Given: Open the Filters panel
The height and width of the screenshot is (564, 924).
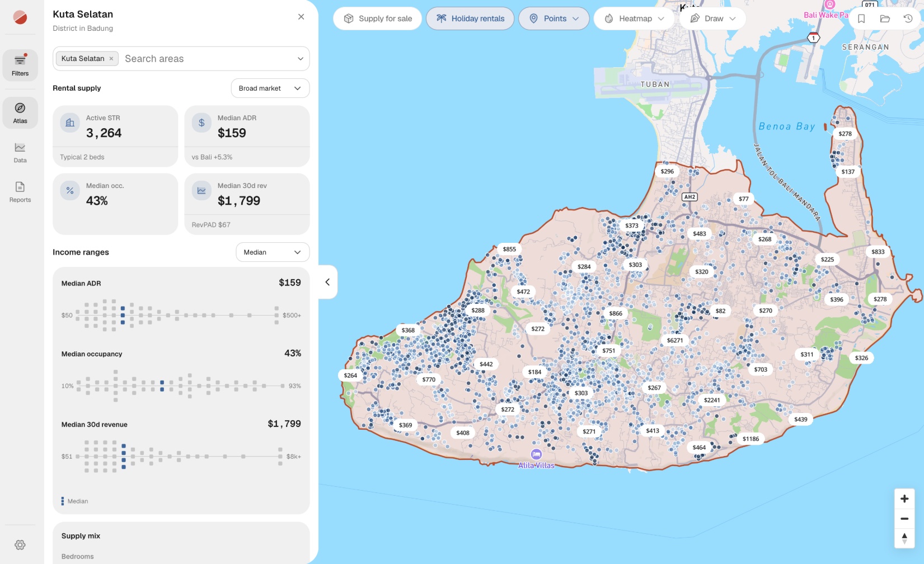Looking at the screenshot, I should (x=20, y=65).
